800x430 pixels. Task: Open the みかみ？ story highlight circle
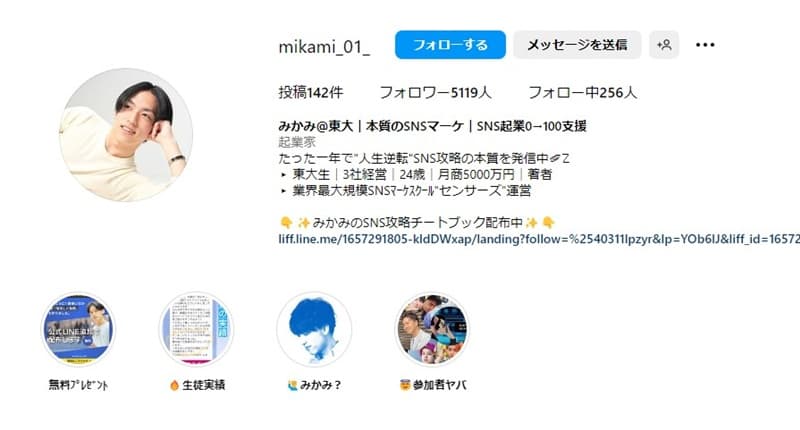tap(314, 329)
